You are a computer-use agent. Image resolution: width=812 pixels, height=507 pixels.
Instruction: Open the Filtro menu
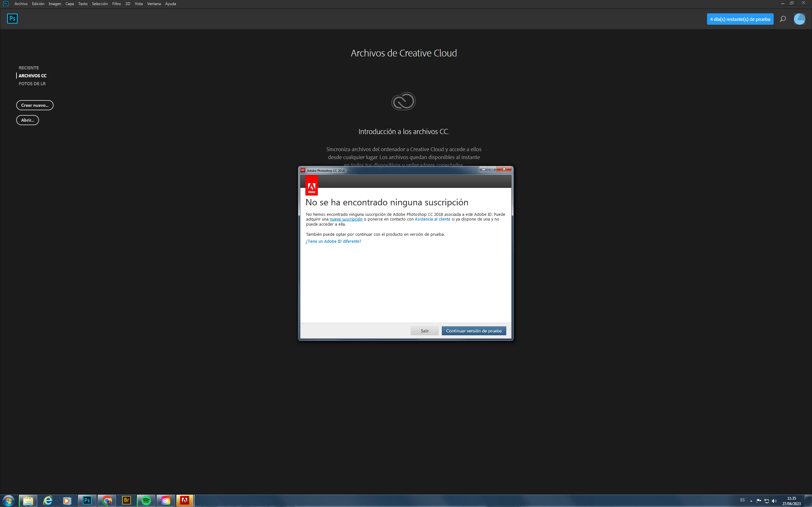tap(116, 4)
